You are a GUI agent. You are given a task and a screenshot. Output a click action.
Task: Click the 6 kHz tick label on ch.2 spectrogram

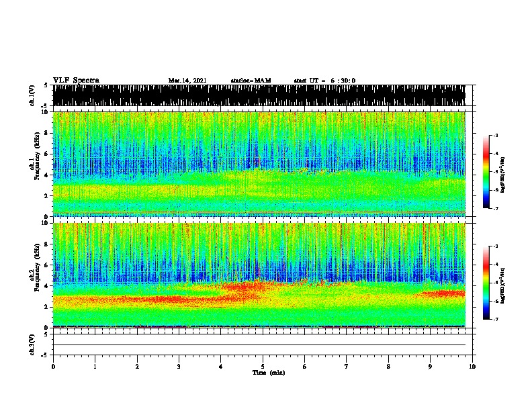tap(47, 265)
